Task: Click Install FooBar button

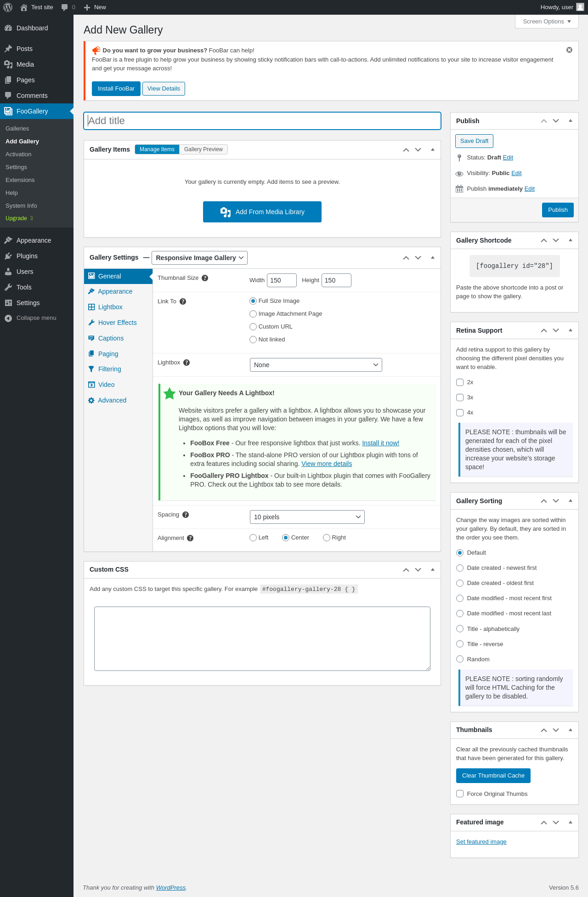Action: 116,89
